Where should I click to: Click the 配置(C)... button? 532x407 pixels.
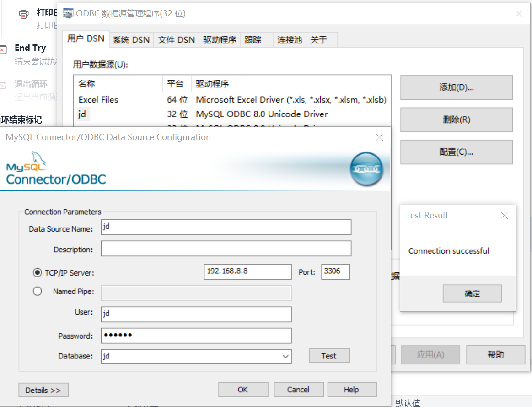[457, 152]
